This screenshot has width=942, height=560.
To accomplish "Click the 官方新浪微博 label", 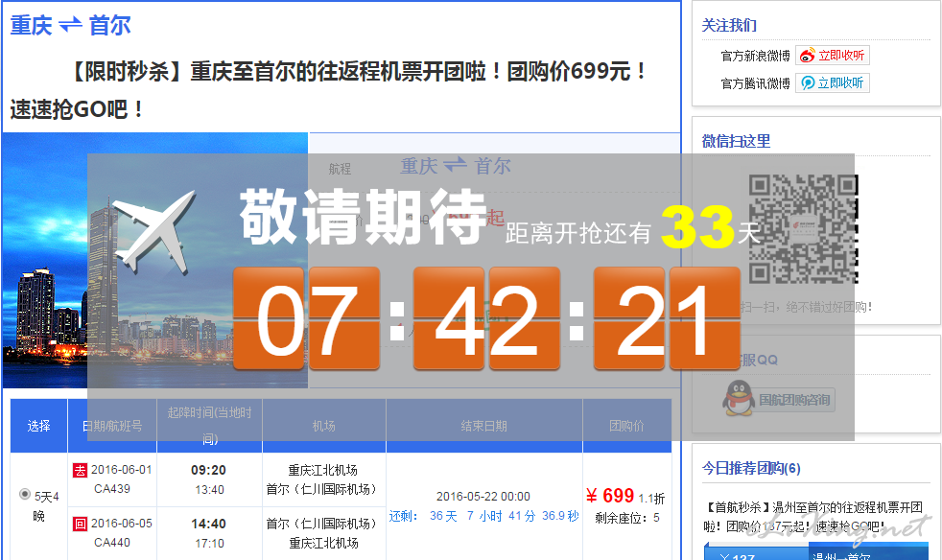I will click(x=756, y=56).
